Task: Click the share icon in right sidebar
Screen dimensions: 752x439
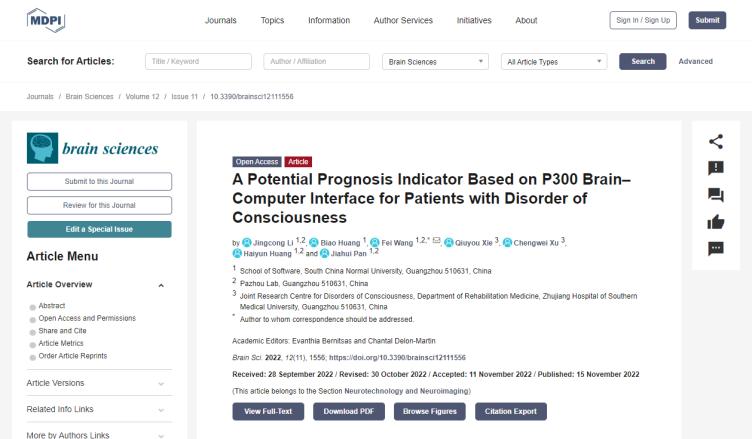Action: (x=716, y=142)
